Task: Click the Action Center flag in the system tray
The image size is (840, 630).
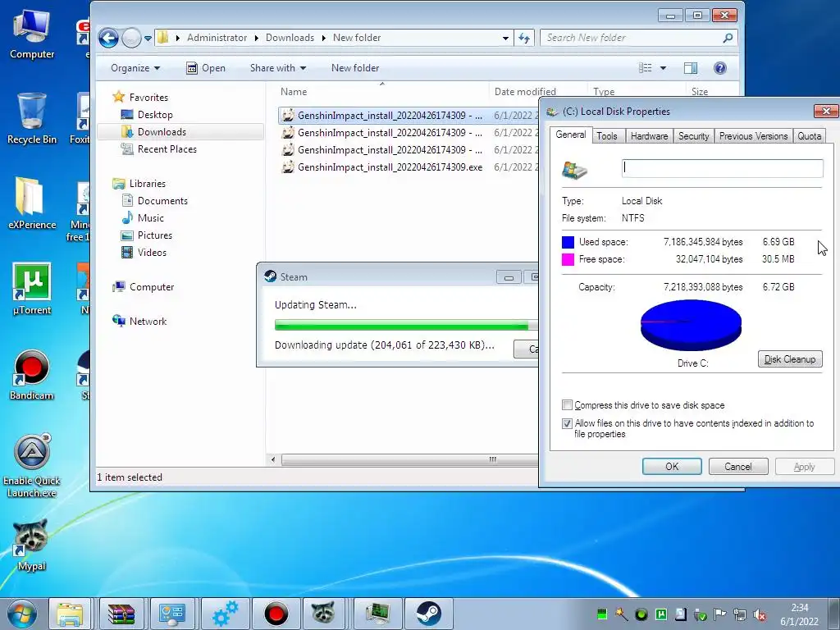Action: 720,614
